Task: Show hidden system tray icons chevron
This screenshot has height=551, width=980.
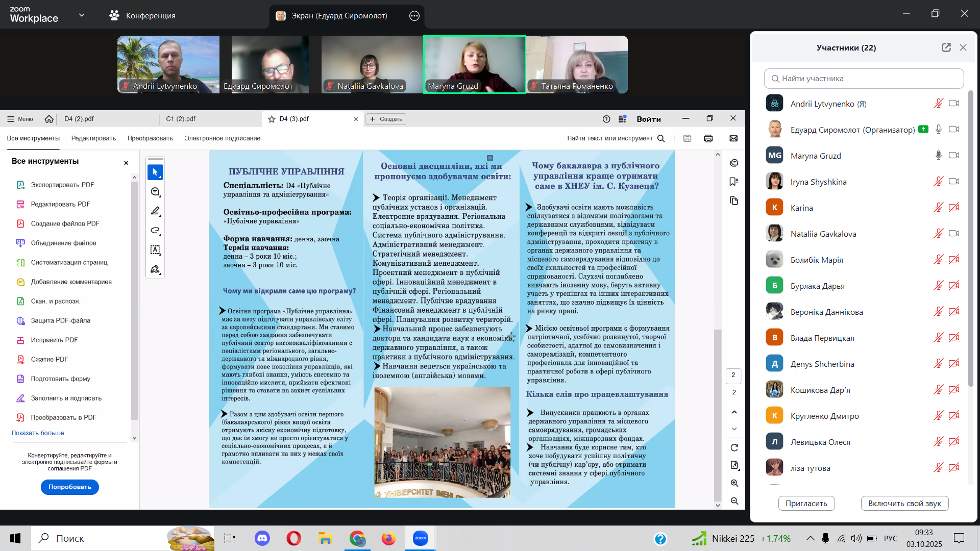Action: point(810,538)
